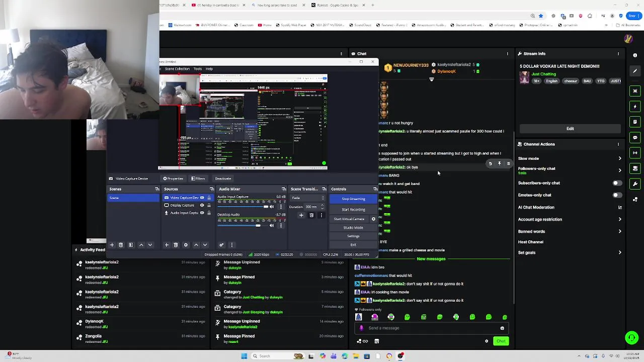
Task: Move selected source down in Sources list
Action: point(205,245)
